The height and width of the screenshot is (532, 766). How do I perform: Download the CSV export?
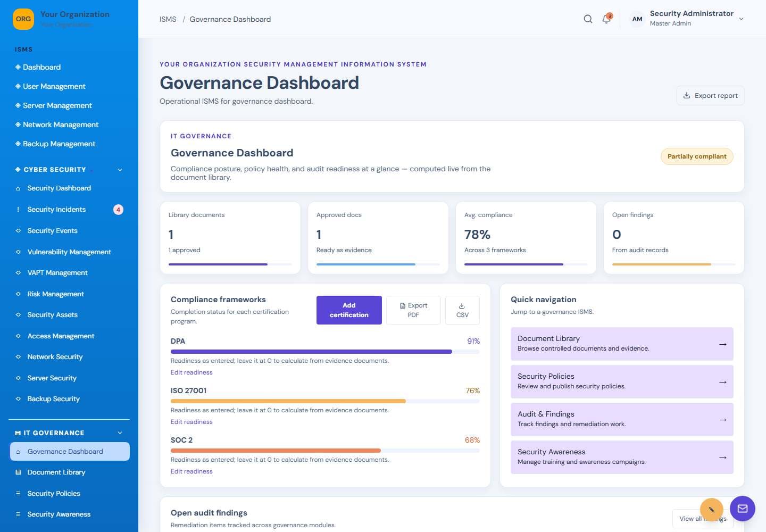pos(462,310)
